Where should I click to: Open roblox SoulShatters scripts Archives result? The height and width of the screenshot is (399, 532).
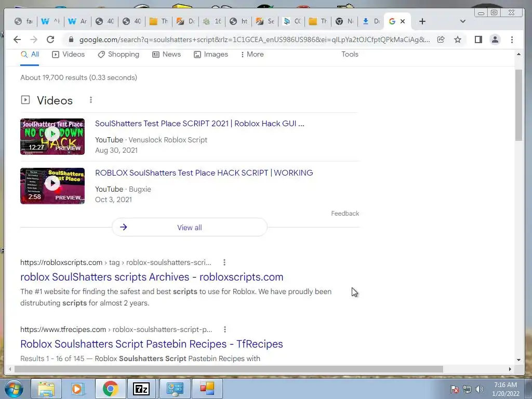pos(152,277)
